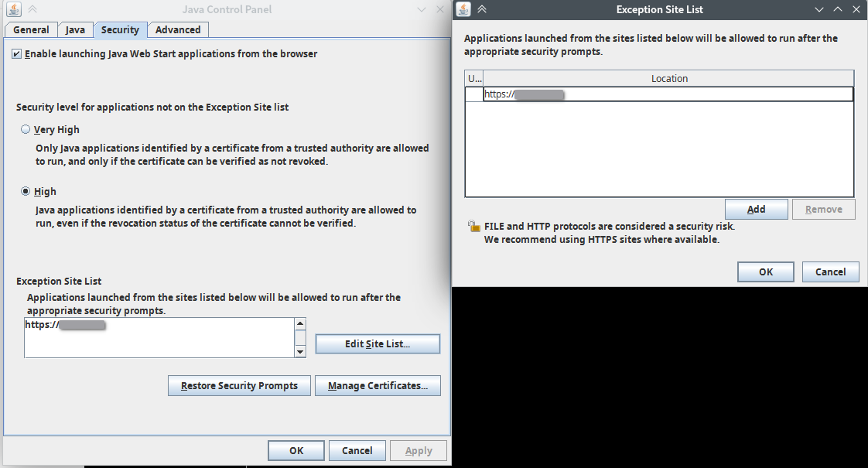Select the https location row in the table
This screenshot has height=468, width=868.
pyautogui.click(x=659, y=94)
